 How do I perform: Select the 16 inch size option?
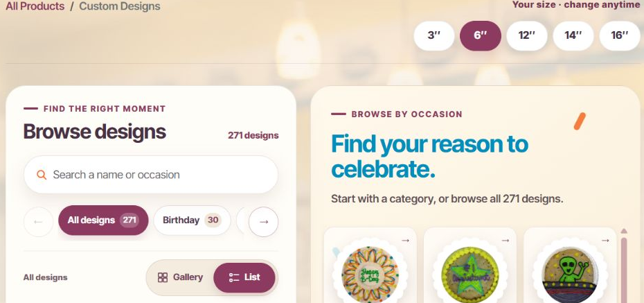click(x=620, y=36)
